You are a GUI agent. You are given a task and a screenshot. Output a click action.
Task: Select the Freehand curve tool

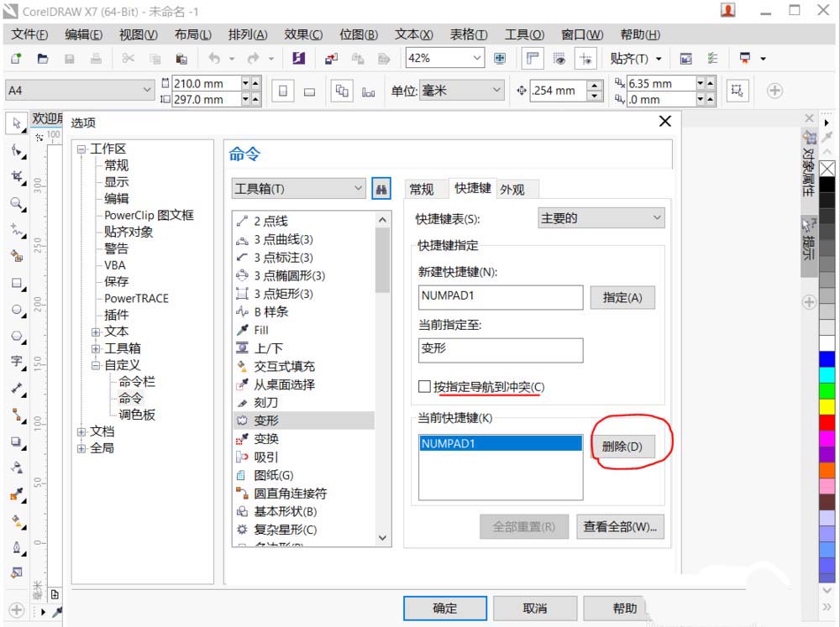(18, 230)
